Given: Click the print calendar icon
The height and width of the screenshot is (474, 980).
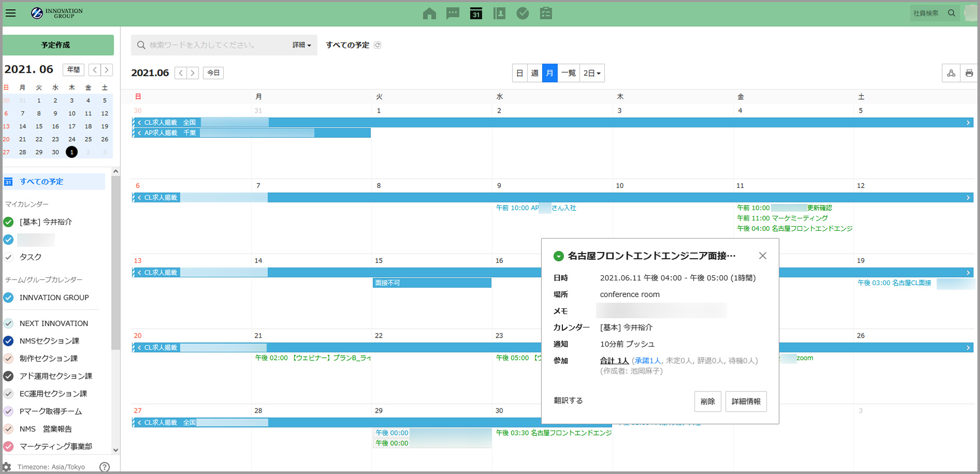Looking at the screenshot, I should [969, 73].
